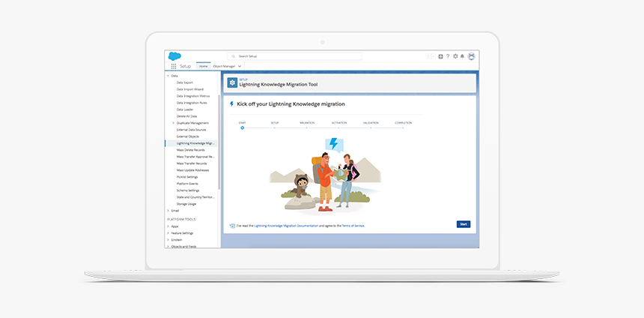
Task: Click the PLATFORM TOOLS section heading
Action: coord(181,219)
